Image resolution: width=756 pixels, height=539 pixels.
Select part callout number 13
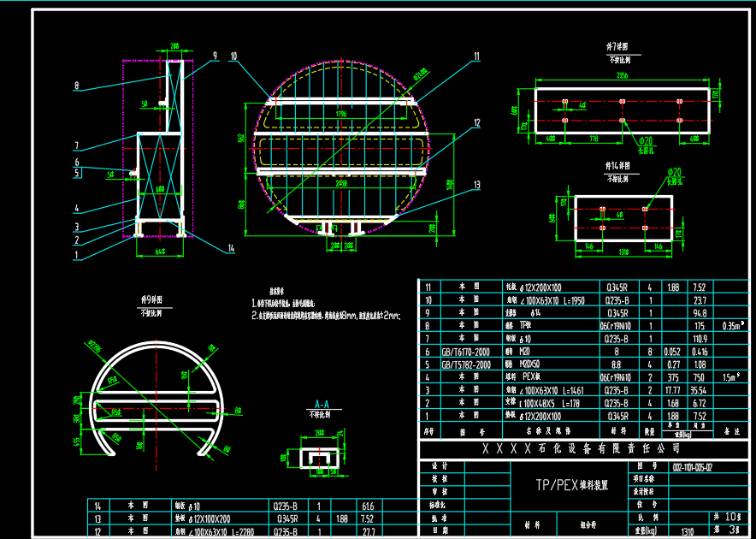(x=476, y=183)
